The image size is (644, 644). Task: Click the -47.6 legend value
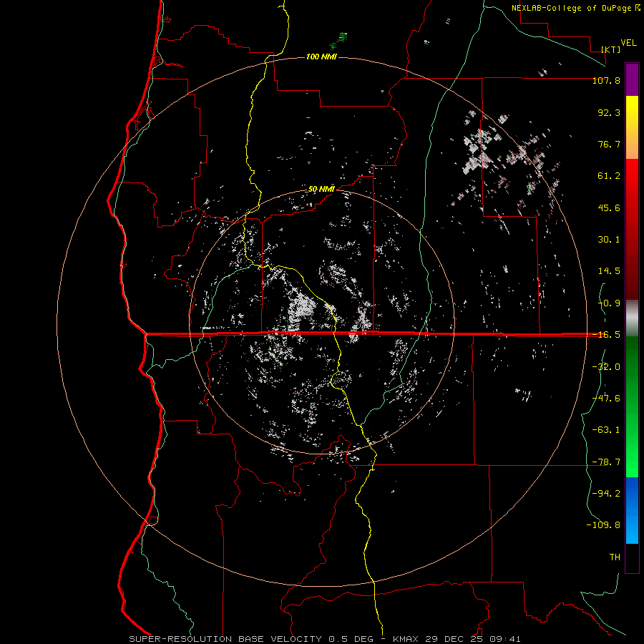coord(606,399)
